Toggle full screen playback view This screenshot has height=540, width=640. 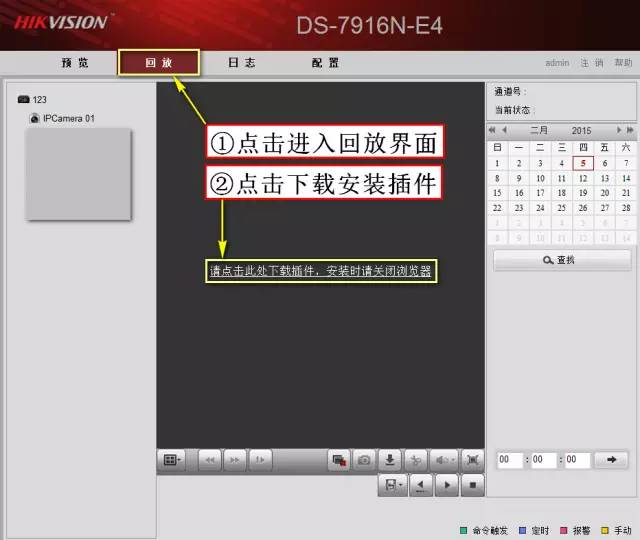click(x=473, y=460)
